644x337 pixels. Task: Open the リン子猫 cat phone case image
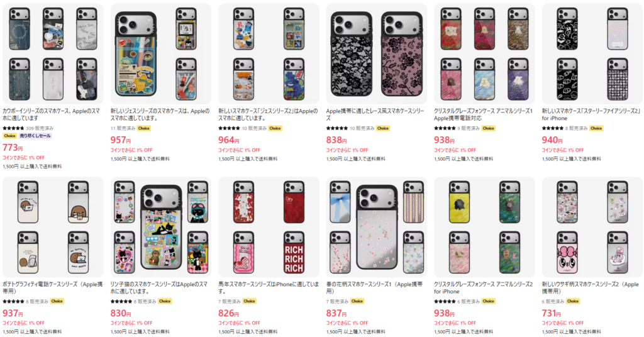tap(161, 227)
